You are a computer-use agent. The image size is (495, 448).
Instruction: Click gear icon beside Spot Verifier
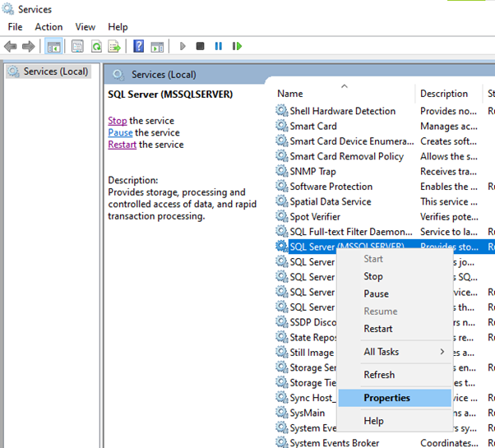click(281, 217)
